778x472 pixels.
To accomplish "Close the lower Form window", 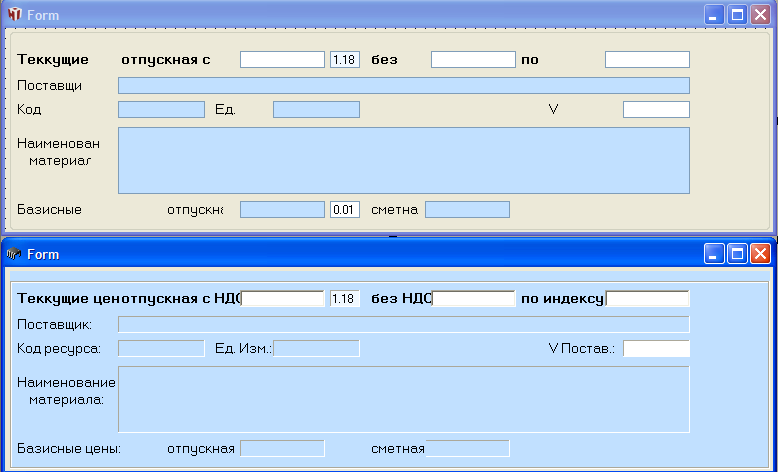I will coord(761,254).
